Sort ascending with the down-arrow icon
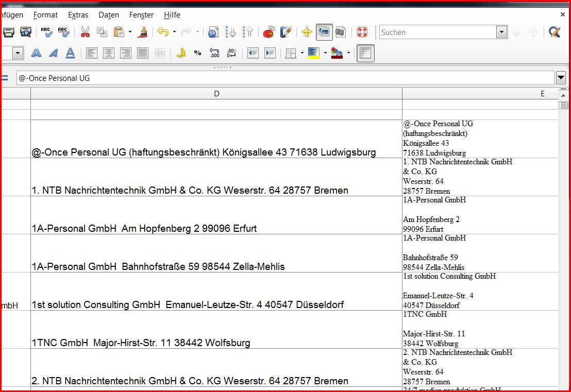The height and width of the screenshot is (392, 571). 230,32
